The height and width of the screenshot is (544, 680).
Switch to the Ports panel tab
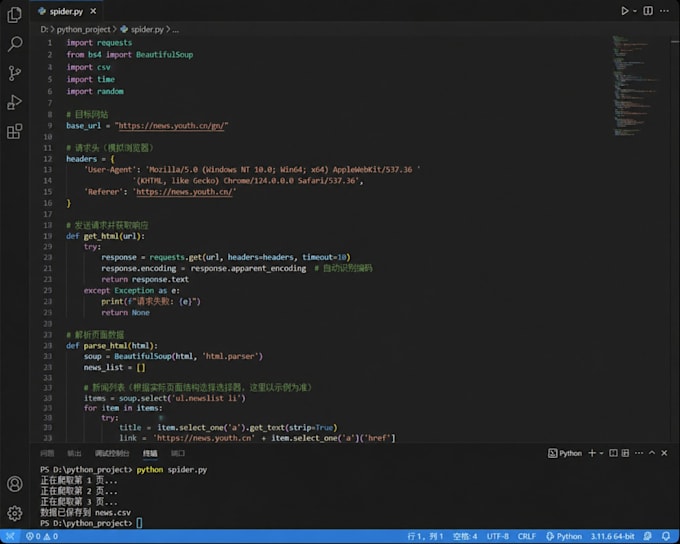coord(177,453)
